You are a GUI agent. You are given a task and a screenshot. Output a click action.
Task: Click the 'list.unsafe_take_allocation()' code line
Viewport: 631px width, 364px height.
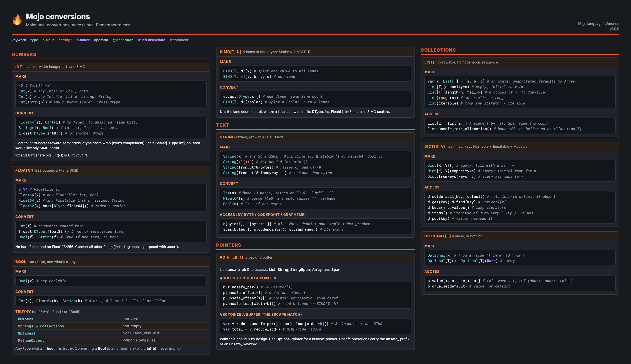tap(504, 129)
